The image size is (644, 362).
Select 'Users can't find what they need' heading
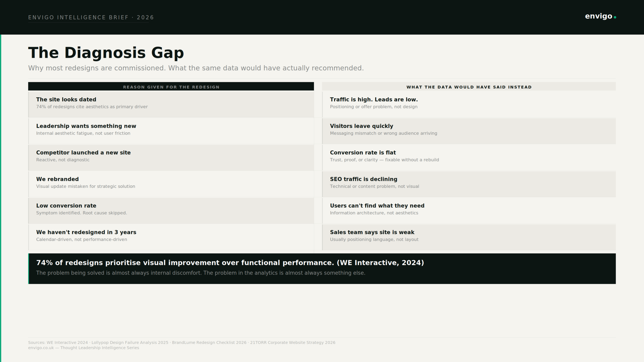point(377,206)
